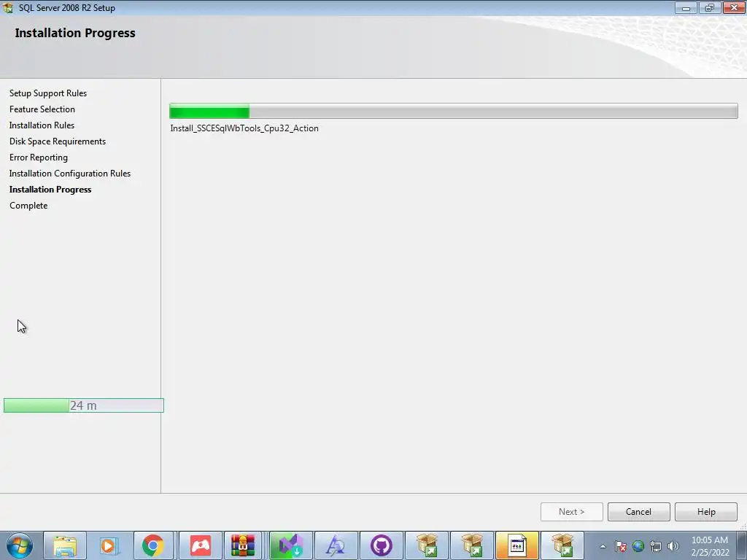This screenshot has width=747, height=560.
Task: Open the red game controller app
Action: [201, 545]
